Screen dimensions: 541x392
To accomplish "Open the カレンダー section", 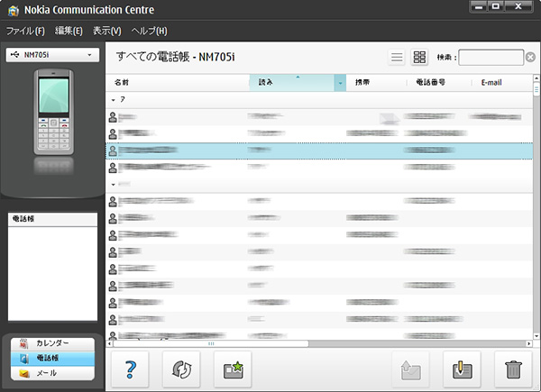I will pyautogui.click(x=52, y=343).
